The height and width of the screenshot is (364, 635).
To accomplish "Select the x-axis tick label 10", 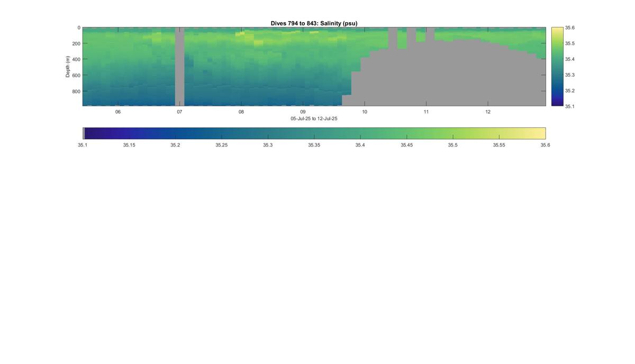I will [x=365, y=112].
